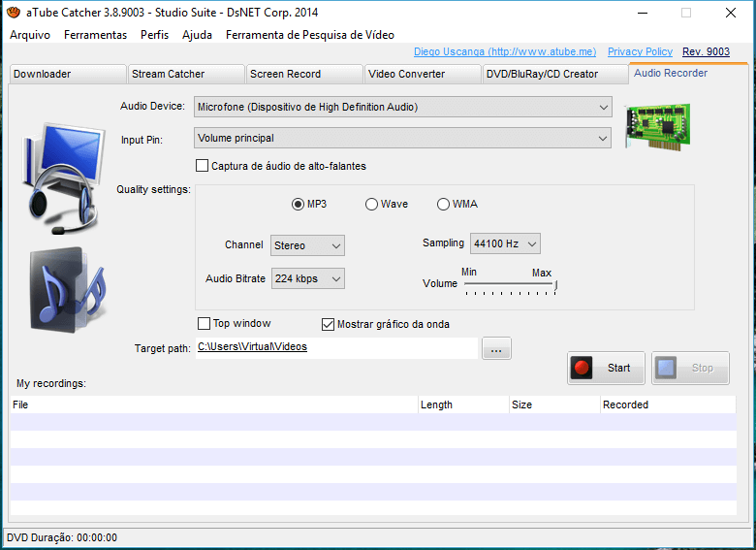Switch to the Video Converter tab
Viewport: 756px width, 550px height.
pos(423,74)
